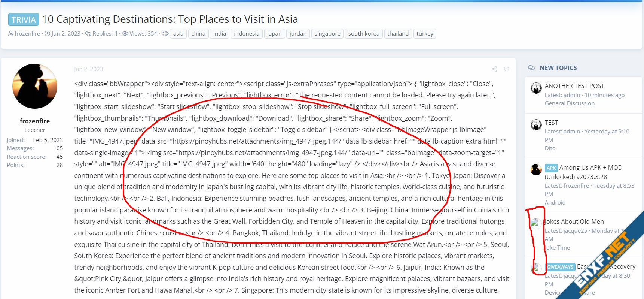This screenshot has width=644, height=299.
Task: Click the post date Jun 2, 2023
Action: pos(88,69)
